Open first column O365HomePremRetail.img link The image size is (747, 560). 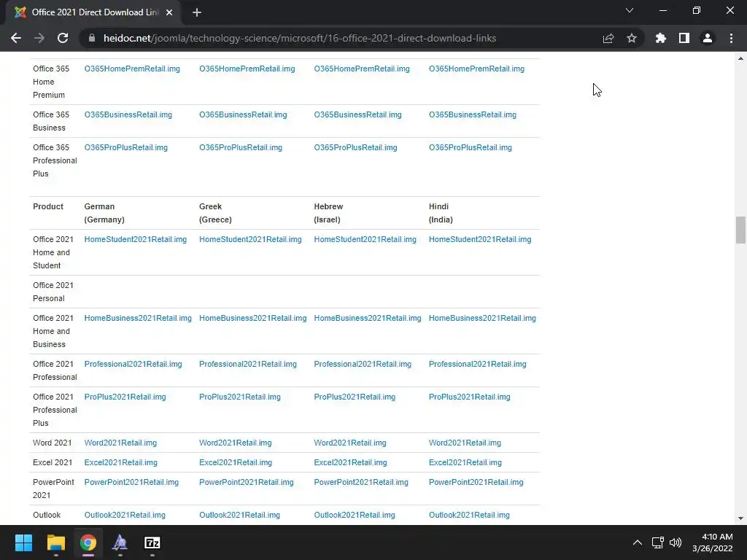(x=132, y=69)
